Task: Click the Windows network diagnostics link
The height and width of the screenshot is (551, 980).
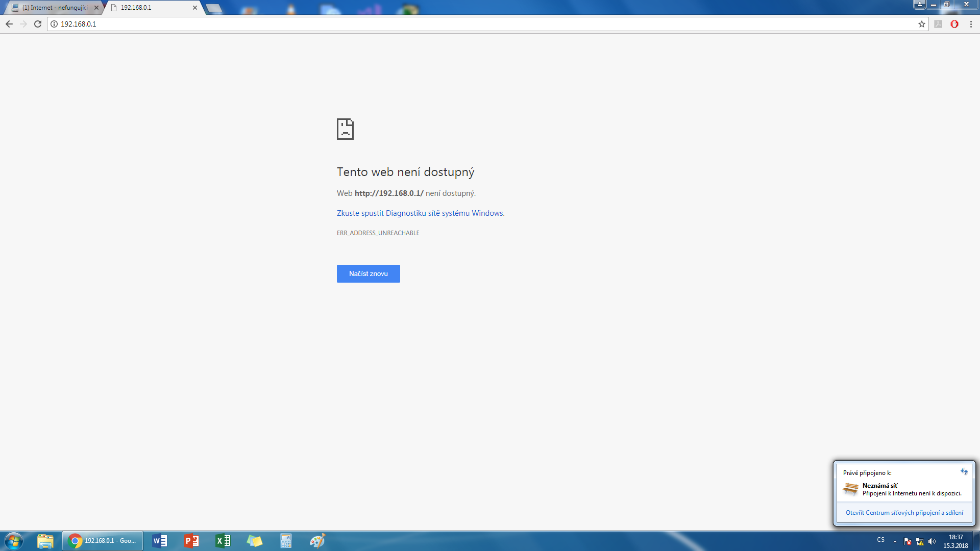Action: [x=420, y=213]
